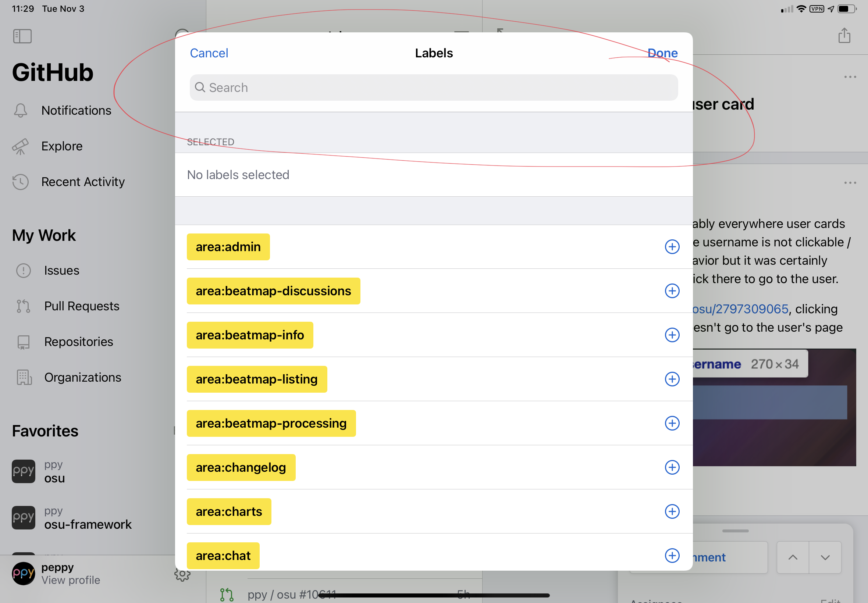Confirm labels with the Done button
868x603 pixels.
(x=662, y=53)
